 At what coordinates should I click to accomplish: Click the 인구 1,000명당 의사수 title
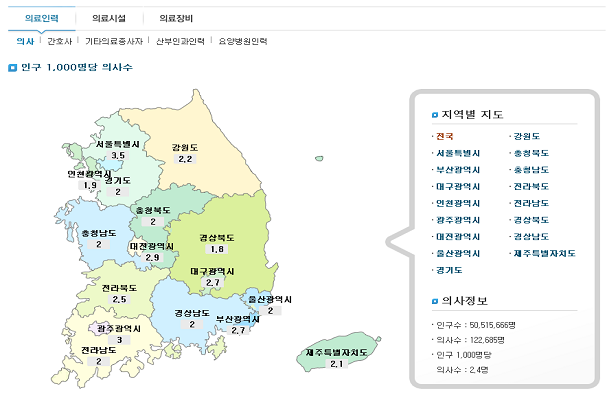pyautogui.click(x=77, y=67)
